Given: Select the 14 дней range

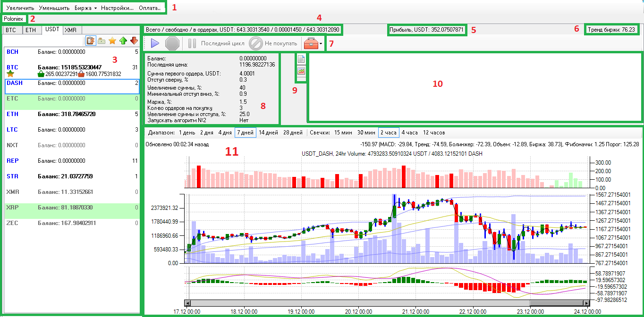Looking at the screenshot, I should coord(268,133).
